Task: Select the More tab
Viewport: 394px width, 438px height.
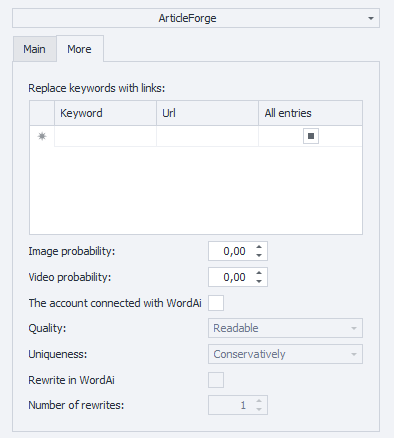Action: [x=80, y=49]
